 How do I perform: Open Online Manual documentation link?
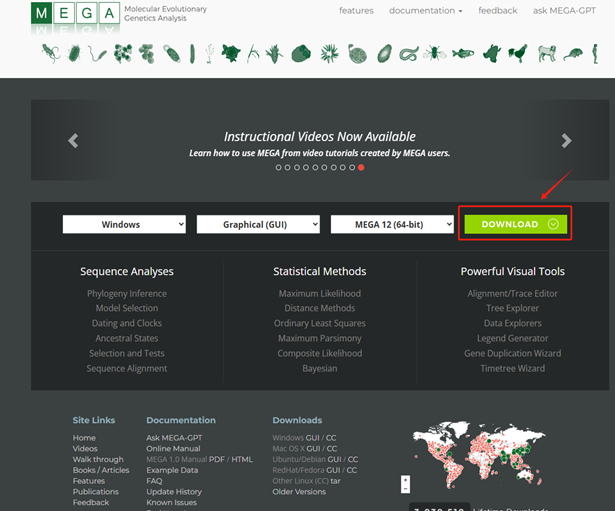pos(173,448)
